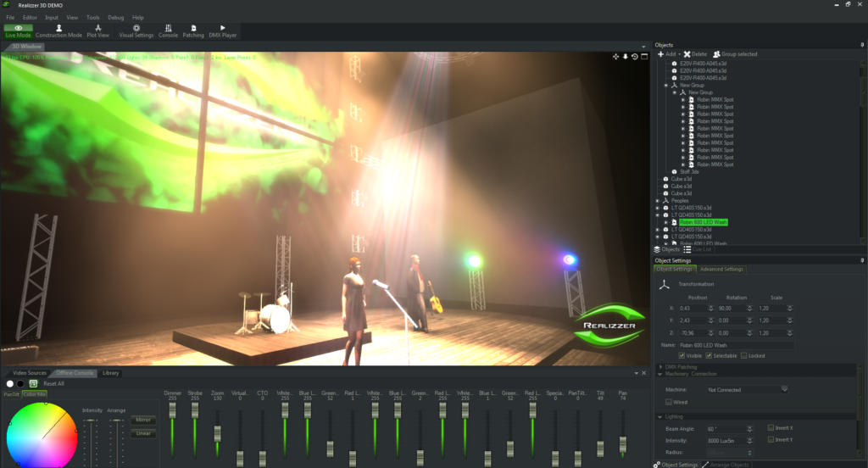Image resolution: width=868 pixels, height=468 pixels.
Task: Open Construction Mode from the toolbar
Action: point(58,31)
